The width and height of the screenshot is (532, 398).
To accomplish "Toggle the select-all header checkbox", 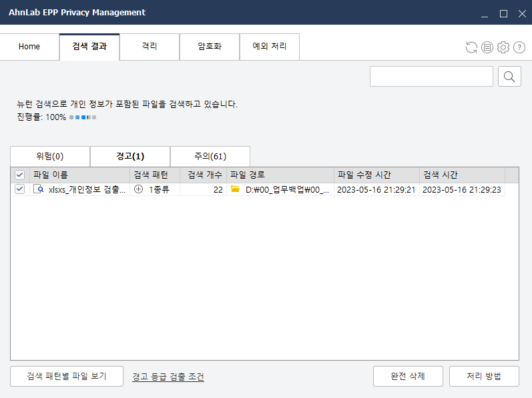I will (20, 175).
